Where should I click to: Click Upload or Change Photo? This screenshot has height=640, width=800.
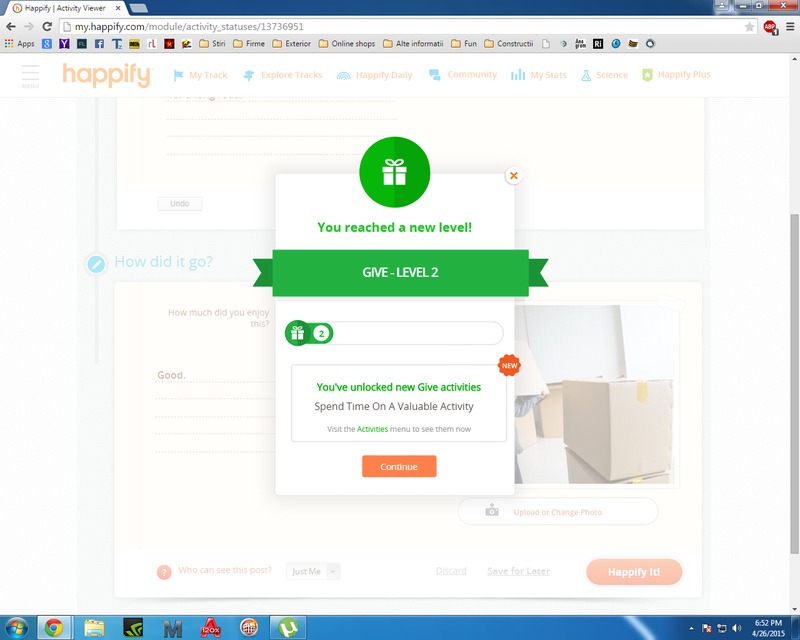[x=558, y=511]
